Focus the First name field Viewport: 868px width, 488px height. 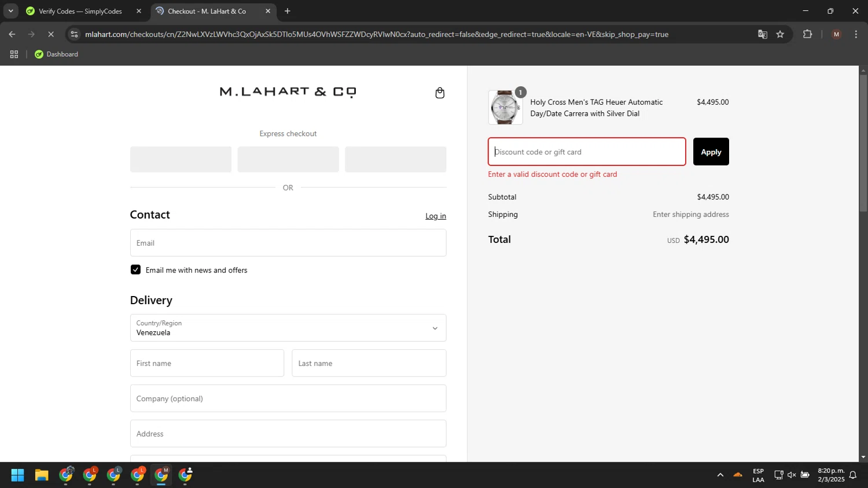click(207, 363)
